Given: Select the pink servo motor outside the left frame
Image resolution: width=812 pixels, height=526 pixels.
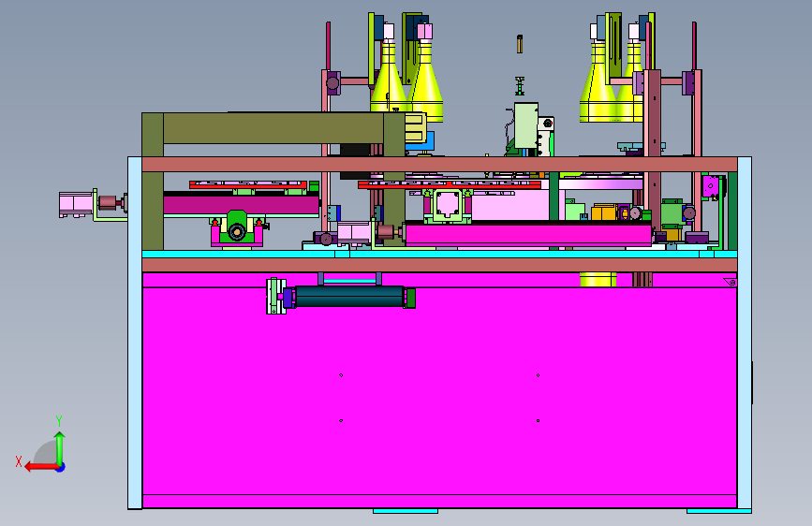Looking at the screenshot, I should click(x=76, y=204).
